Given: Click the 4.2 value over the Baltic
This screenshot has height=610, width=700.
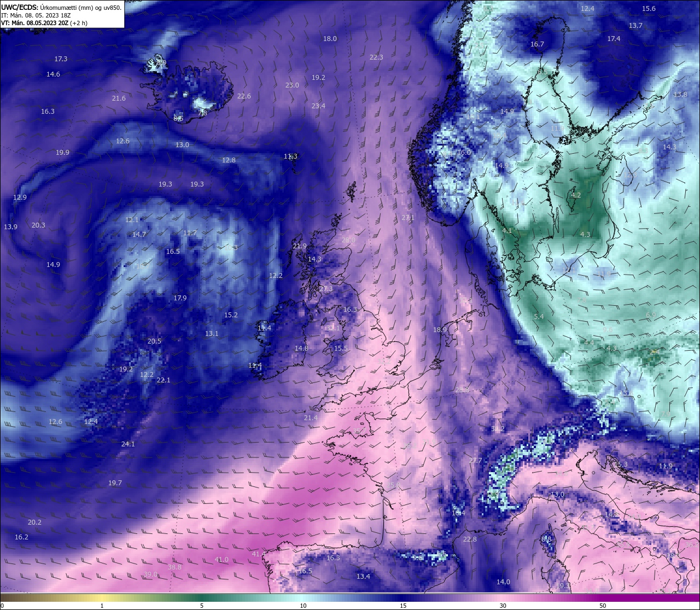Looking at the screenshot, I should click(x=576, y=195).
